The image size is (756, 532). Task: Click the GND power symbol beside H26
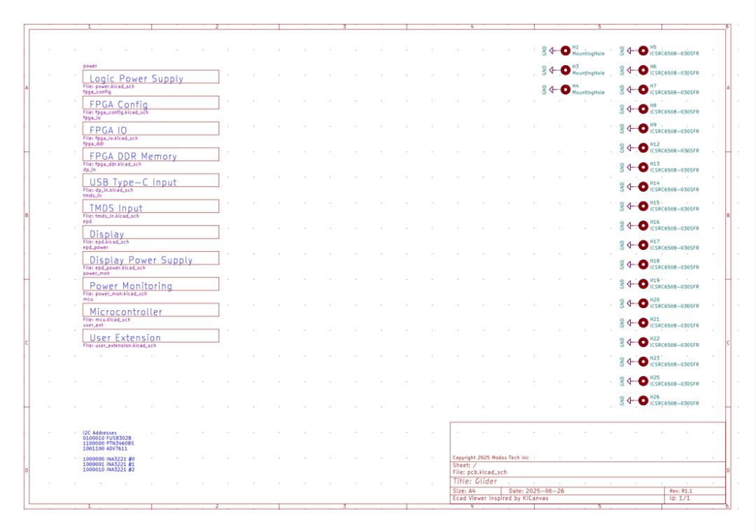tap(626, 400)
